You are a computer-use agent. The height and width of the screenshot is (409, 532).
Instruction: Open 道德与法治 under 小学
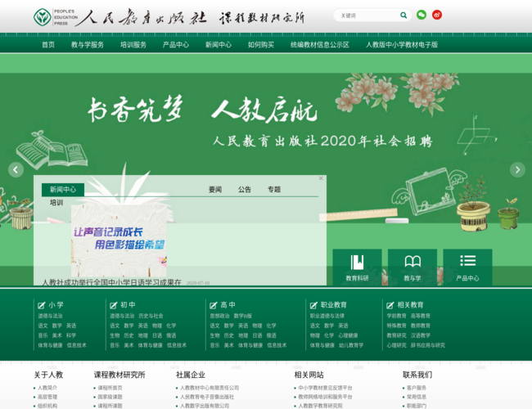pos(50,316)
